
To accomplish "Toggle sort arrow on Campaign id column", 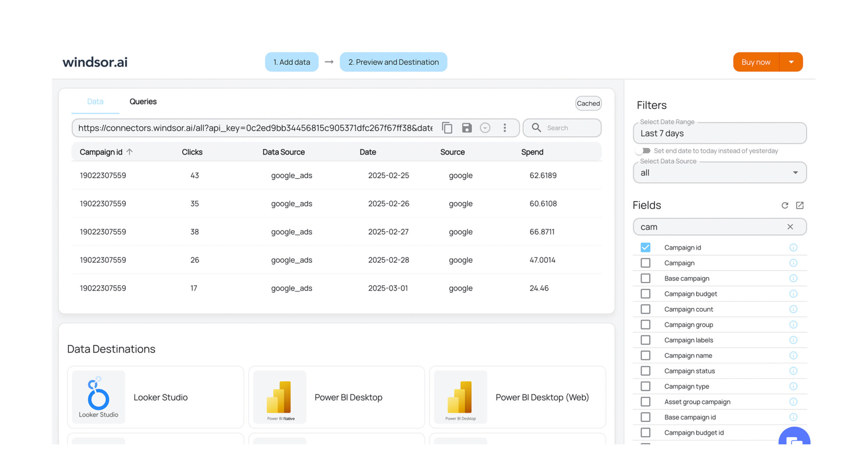I will (129, 152).
